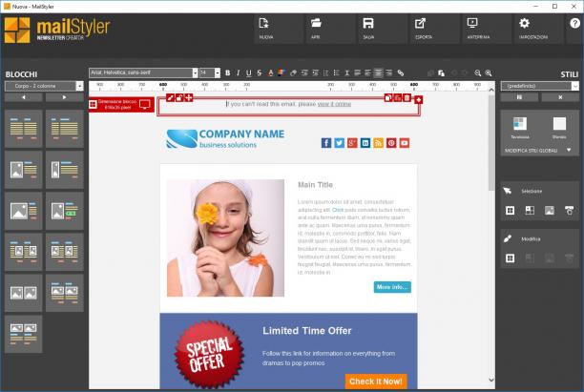Viewport: 584px width, 392px height.
Task: Click the Company Name logo
Action: click(x=225, y=139)
